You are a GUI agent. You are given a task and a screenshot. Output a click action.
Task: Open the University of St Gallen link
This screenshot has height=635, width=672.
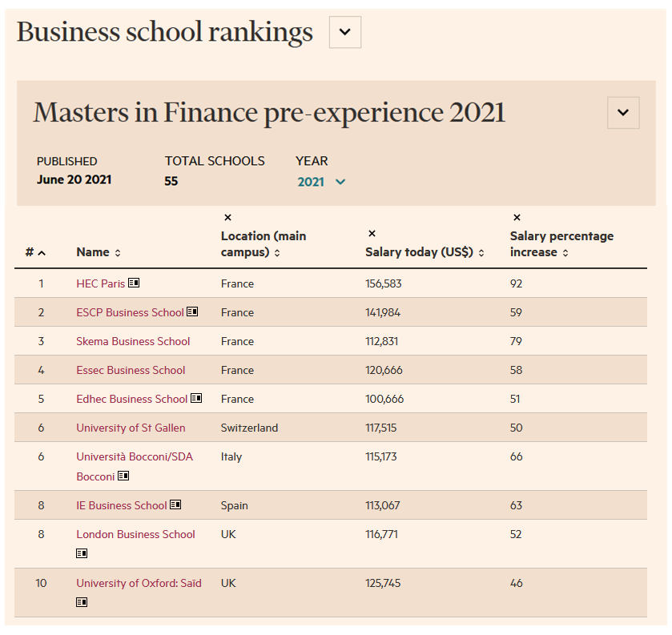pyautogui.click(x=131, y=428)
